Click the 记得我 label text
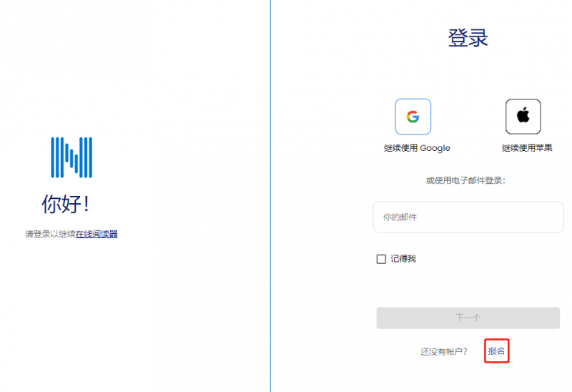 (x=403, y=259)
